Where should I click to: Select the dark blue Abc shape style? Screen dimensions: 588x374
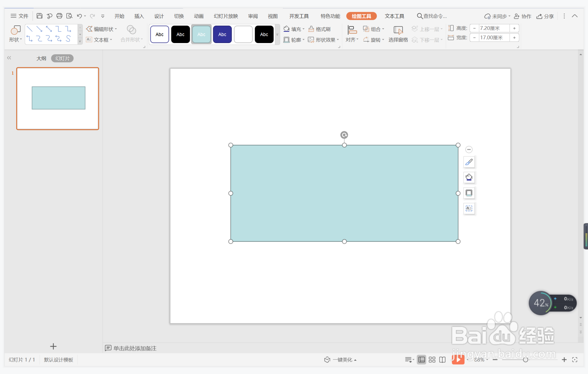click(222, 34)
